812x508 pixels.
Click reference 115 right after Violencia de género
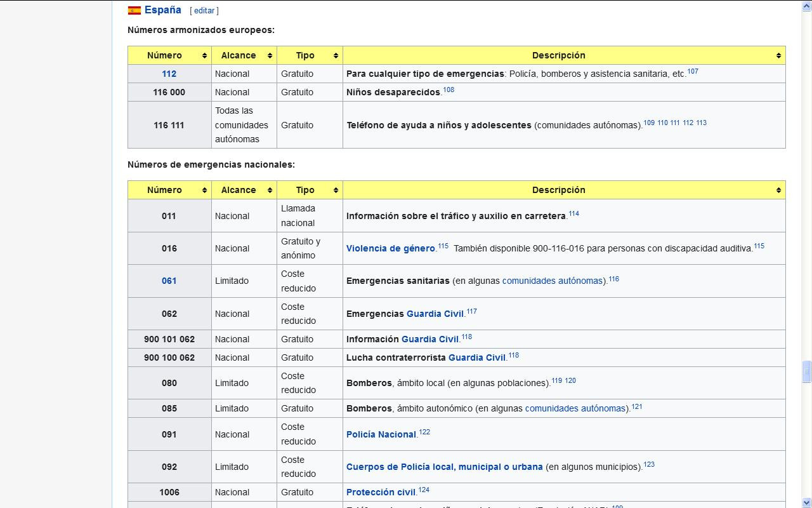pyautogui.click(x=443, y=246)
